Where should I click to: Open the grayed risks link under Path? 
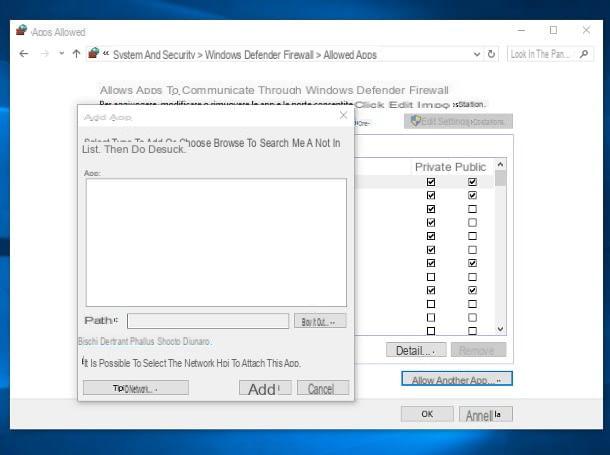(x=144, y=341)
